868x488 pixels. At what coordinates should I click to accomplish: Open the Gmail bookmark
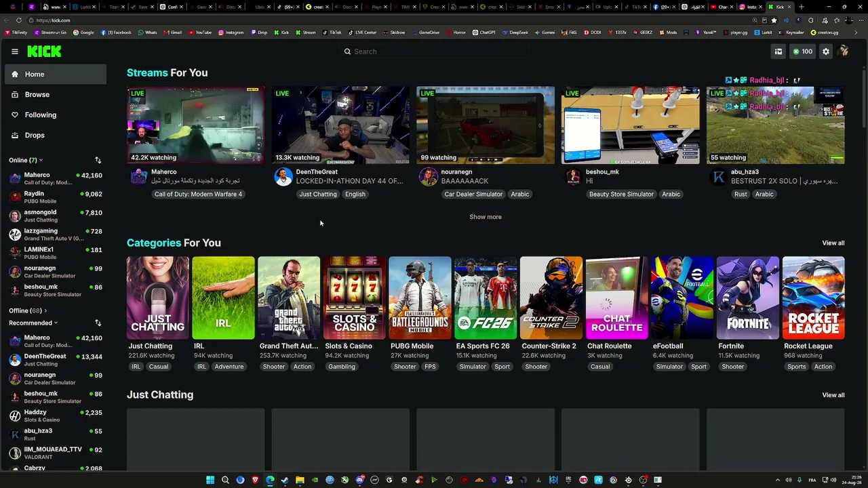173,33
